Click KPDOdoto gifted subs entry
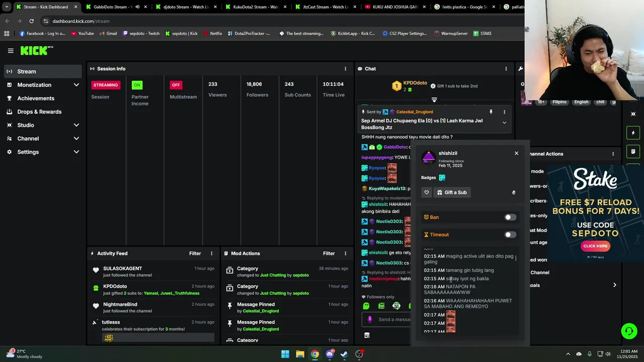 [x=153, y=290]
